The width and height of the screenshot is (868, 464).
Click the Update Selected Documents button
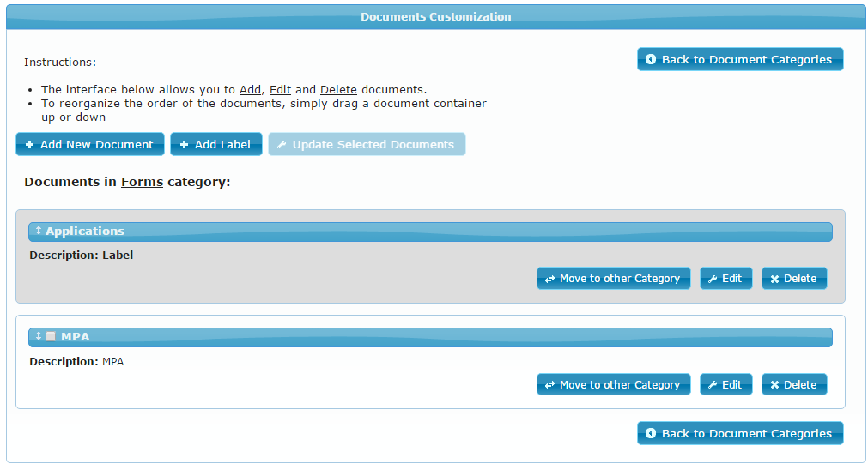(367, 145)
